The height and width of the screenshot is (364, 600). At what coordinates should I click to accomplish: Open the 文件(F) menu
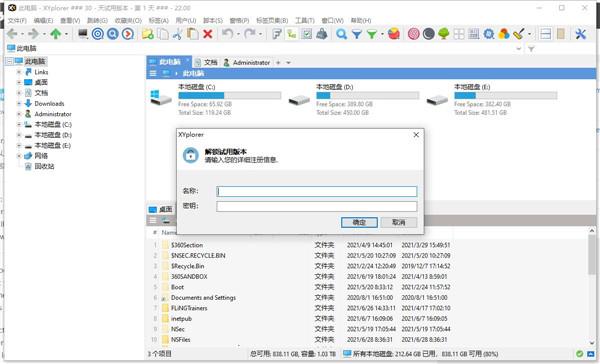17,20
